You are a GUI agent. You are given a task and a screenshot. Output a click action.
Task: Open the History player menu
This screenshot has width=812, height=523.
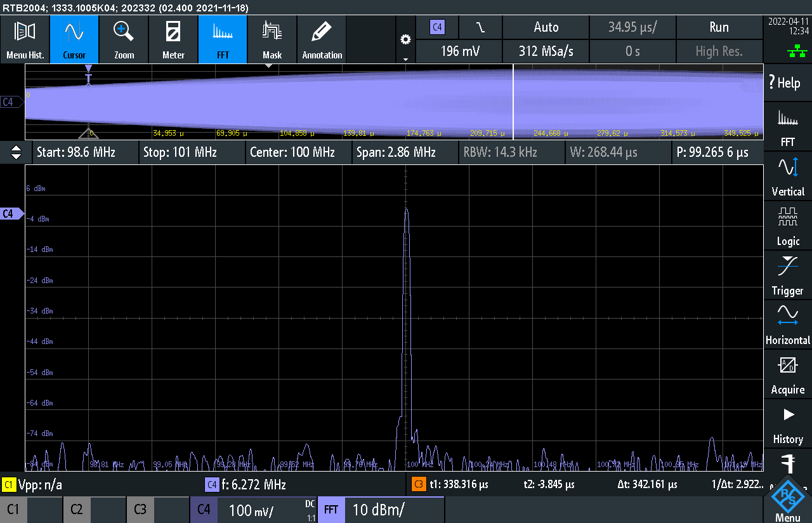pyautogui.click(x=788, y=425)
